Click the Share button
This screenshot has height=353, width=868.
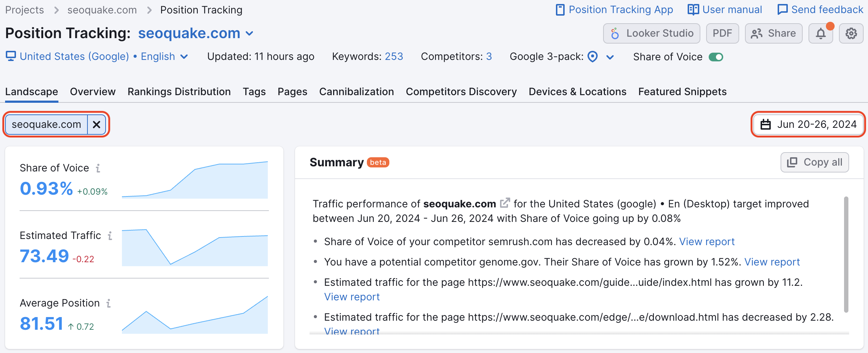click(x=774, y=33)
